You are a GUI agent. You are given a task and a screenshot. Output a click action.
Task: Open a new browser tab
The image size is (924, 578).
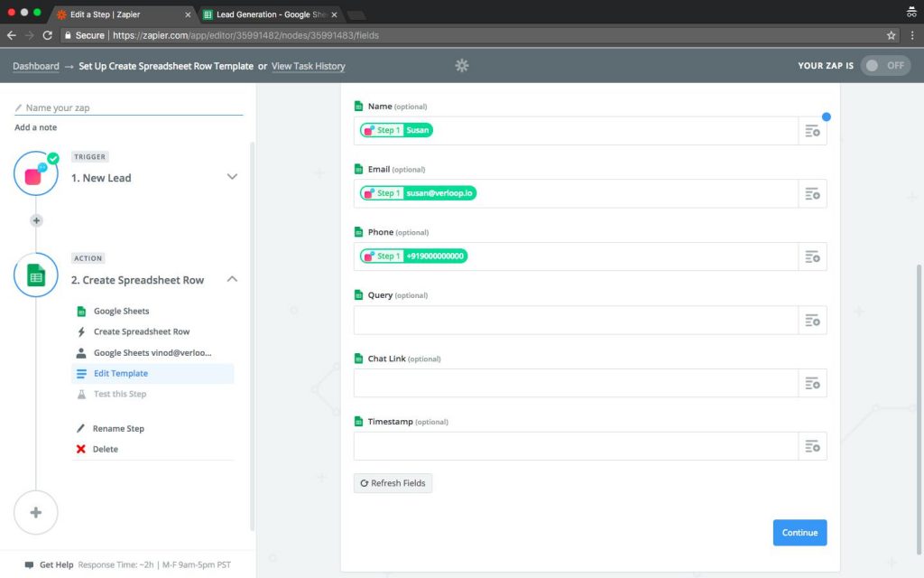point(356,14)
